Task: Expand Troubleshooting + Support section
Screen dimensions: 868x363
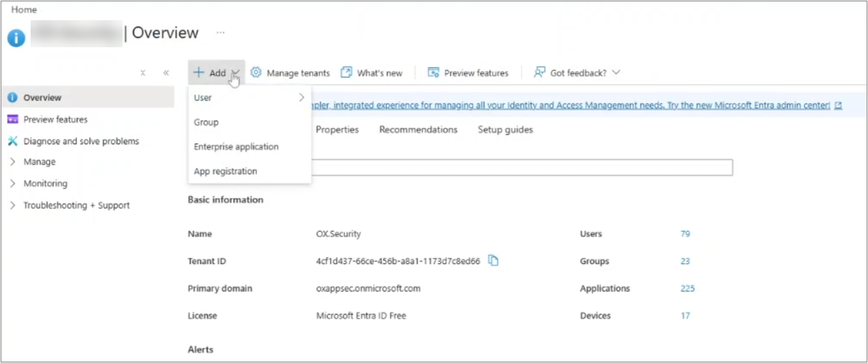Action: [76, 205]
